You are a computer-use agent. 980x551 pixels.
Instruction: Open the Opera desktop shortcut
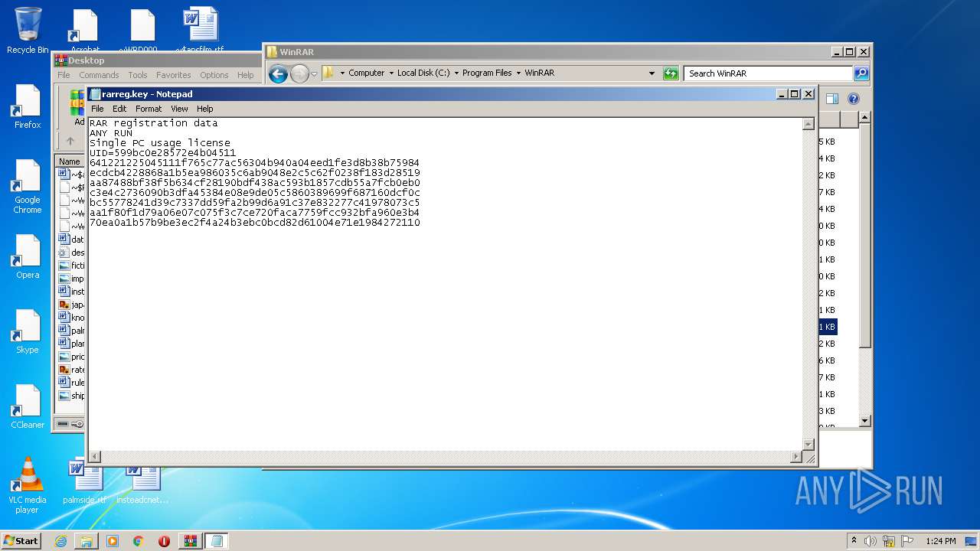28,257
